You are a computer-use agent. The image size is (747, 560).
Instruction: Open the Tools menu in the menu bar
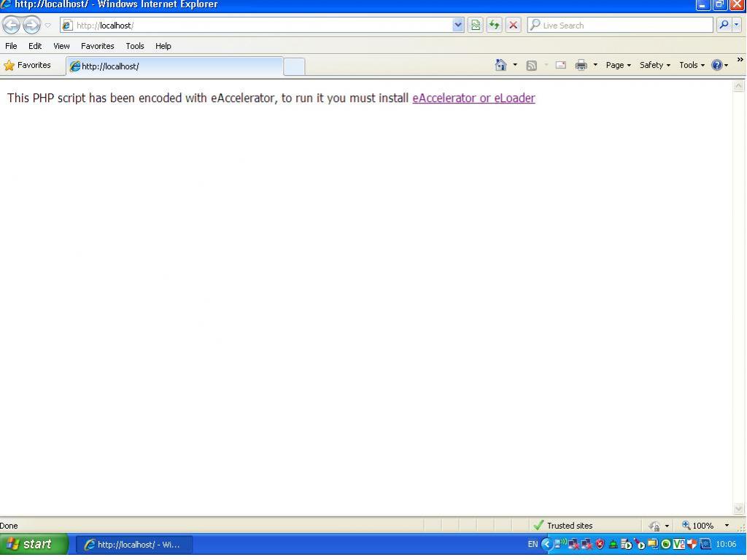134,46
